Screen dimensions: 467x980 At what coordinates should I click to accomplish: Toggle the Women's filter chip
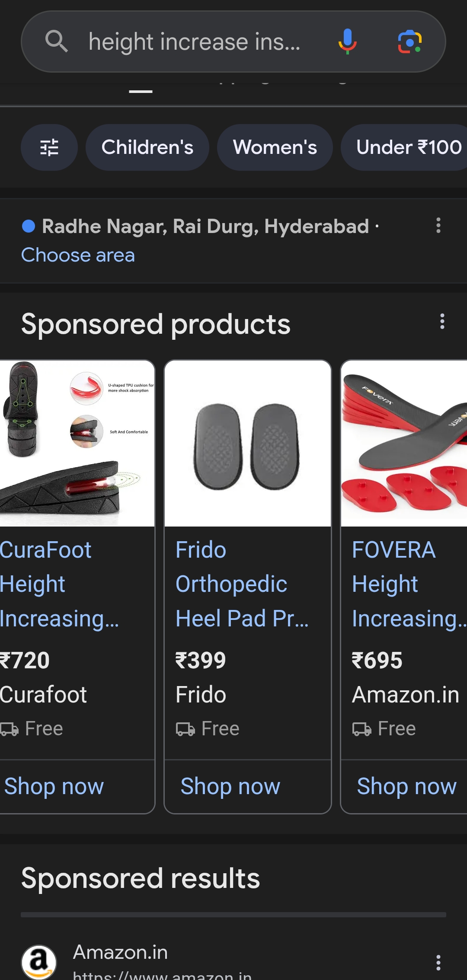(275, 147)
